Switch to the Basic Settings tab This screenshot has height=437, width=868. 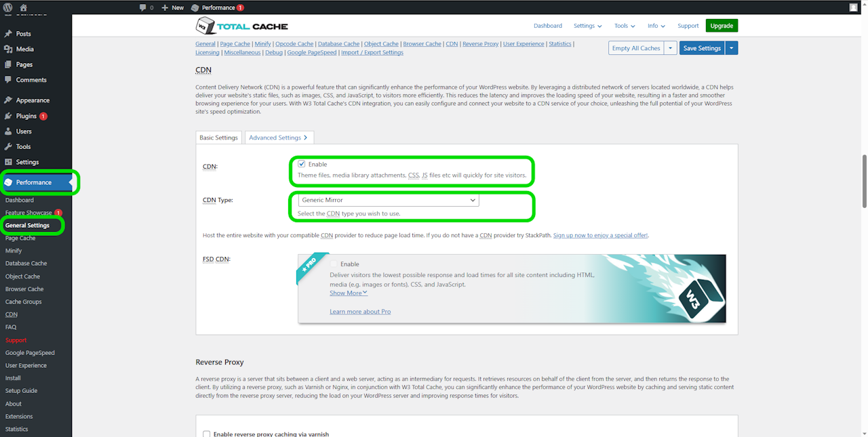pyautogui.click(x=218, y=138)
